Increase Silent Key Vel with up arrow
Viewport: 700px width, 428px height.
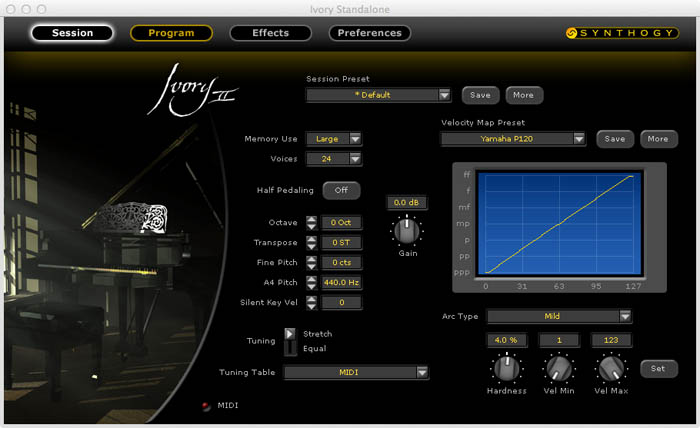[312, 299]
